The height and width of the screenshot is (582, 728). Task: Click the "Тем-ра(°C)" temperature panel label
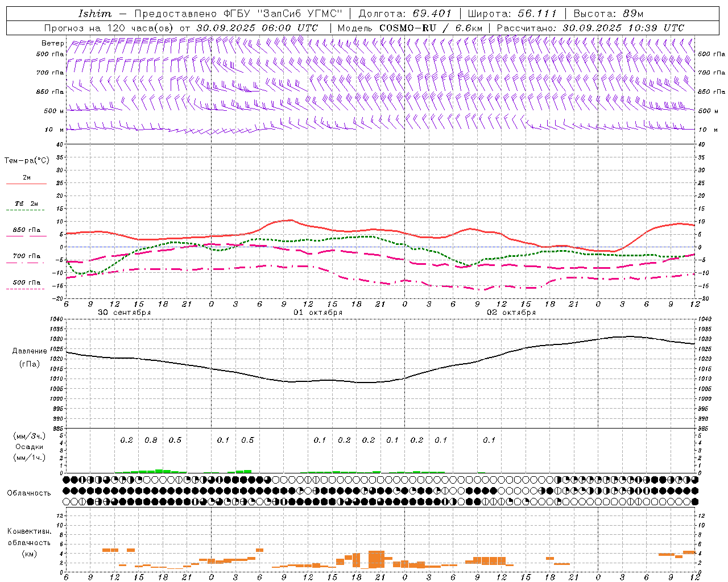[27, 161]
